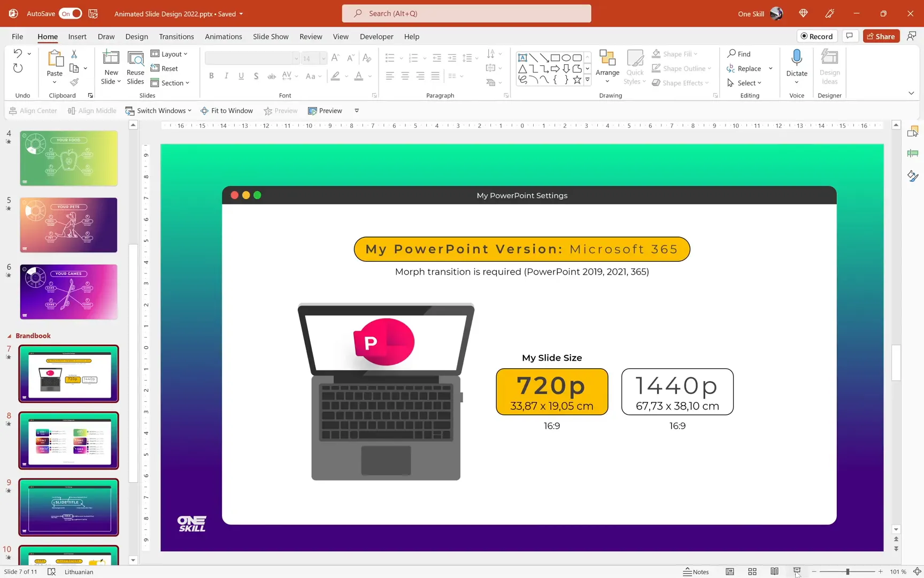Select the text box shape in gallery
Screen dimensions: 924x578
523,58
